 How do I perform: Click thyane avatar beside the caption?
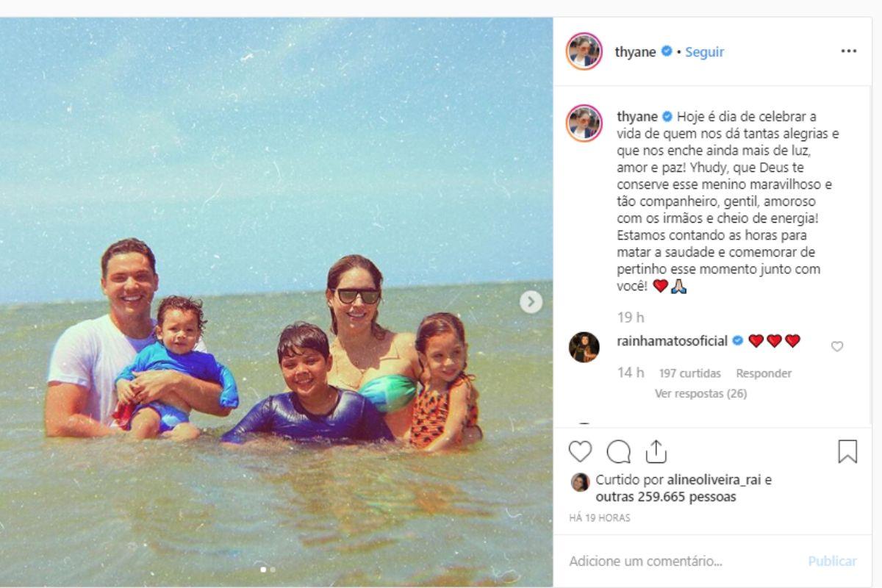[584, 123]
